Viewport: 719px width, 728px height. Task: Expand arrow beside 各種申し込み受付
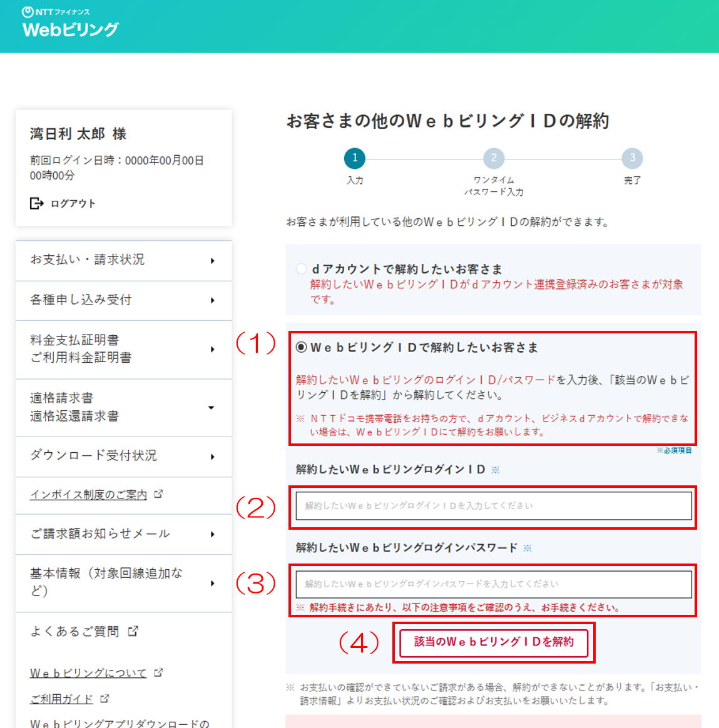pos(212,300)
